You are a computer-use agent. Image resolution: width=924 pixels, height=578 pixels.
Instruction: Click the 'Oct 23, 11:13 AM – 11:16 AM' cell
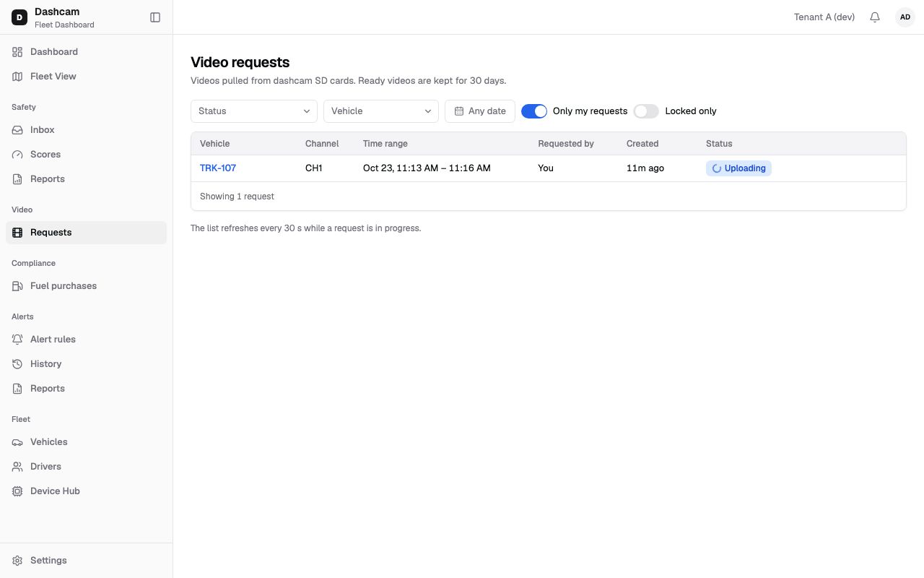427,168
